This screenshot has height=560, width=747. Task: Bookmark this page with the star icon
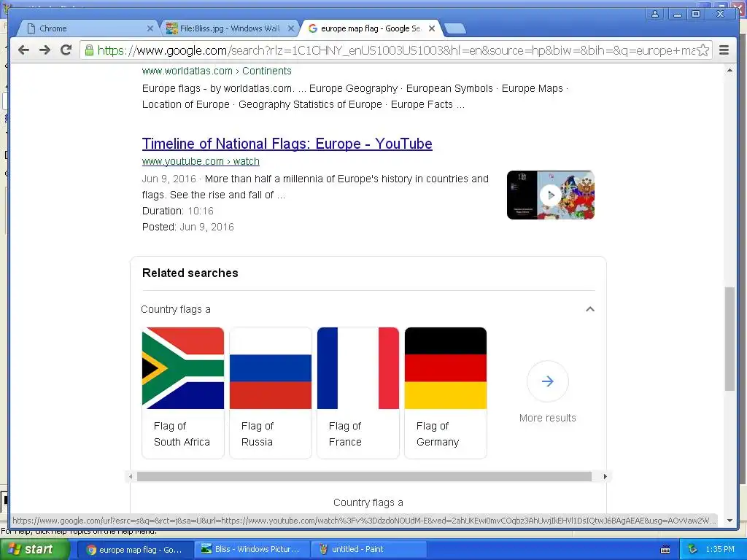(703, 50)
